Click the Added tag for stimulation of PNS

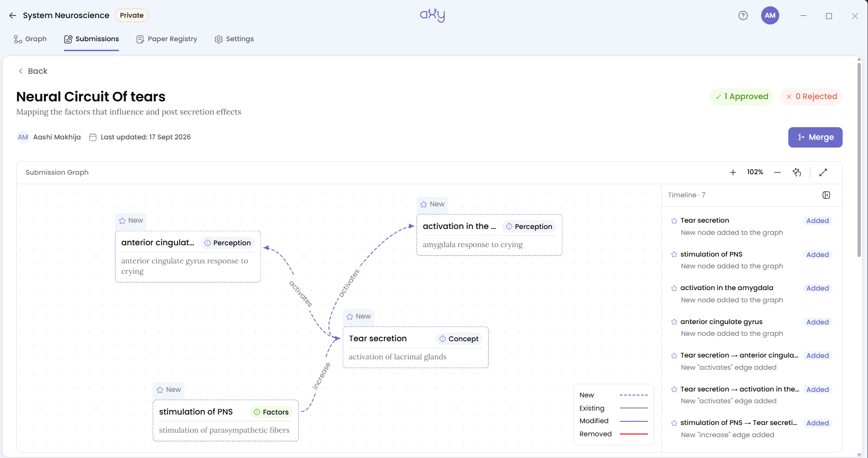[x=817, y=255]
